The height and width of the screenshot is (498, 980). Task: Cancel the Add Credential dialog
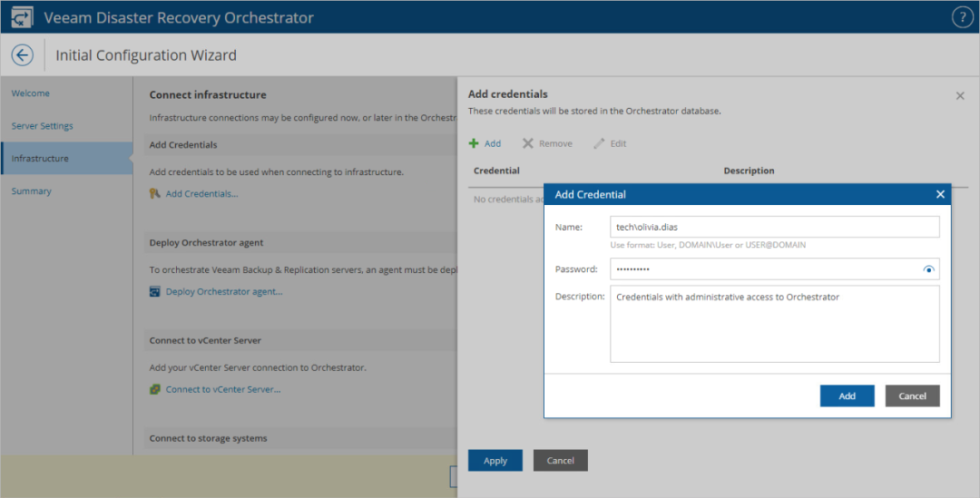[912, 395]
